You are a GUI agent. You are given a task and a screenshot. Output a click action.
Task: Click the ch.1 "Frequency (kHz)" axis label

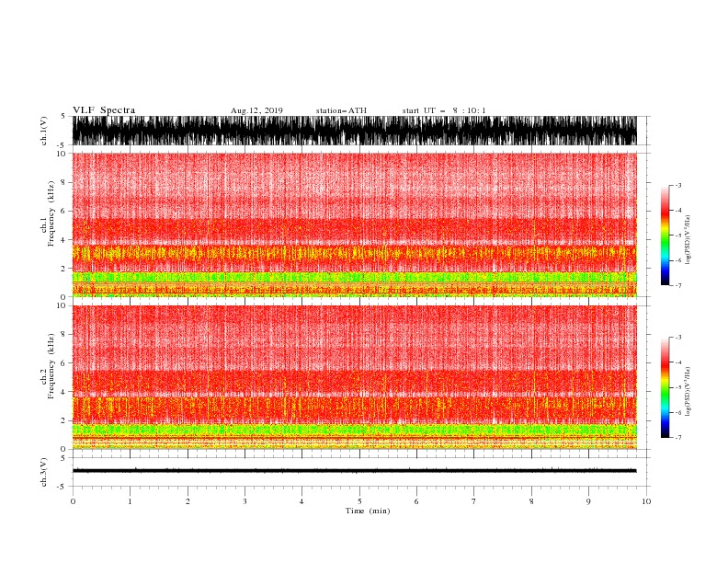(51, 213)
